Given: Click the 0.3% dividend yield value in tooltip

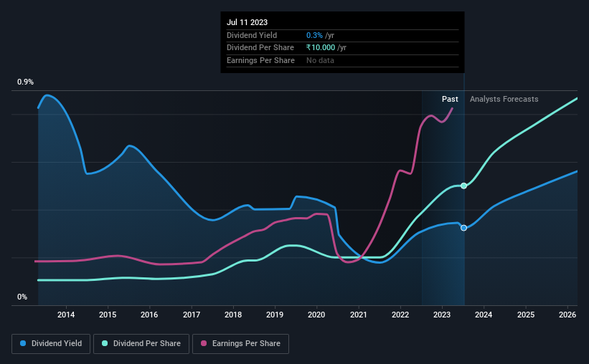Looking at the screenshot, I should [314, 35].
